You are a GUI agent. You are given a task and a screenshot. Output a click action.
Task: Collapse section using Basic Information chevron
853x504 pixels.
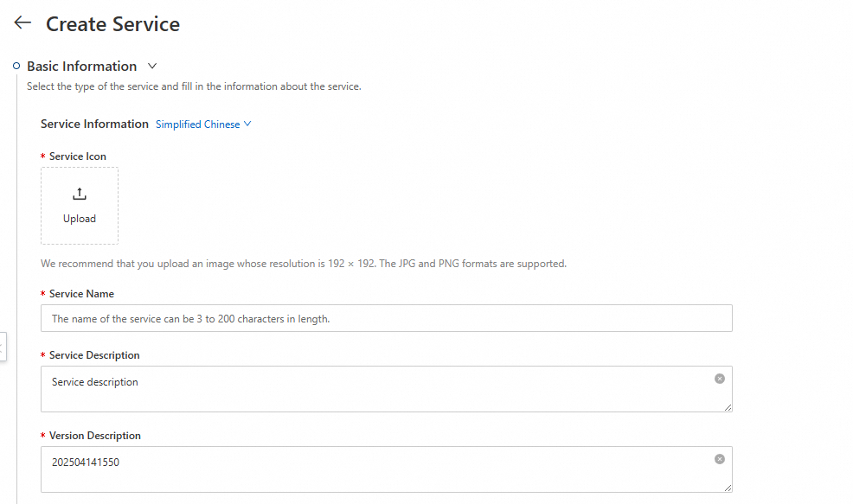coord(152,66)
